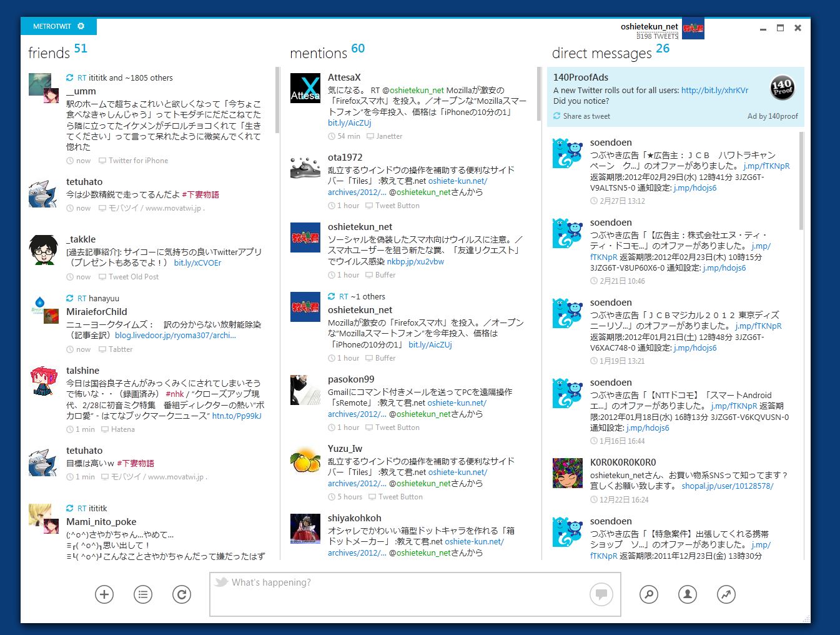
Task: Open K0R0K0R0K0R0 avatar
Action: pyautogui.click(x=567, y=473)
